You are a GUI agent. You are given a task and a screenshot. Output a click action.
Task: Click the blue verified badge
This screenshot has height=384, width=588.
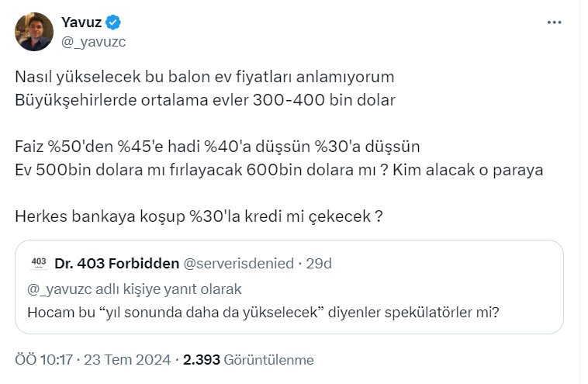tap(113, 22)
